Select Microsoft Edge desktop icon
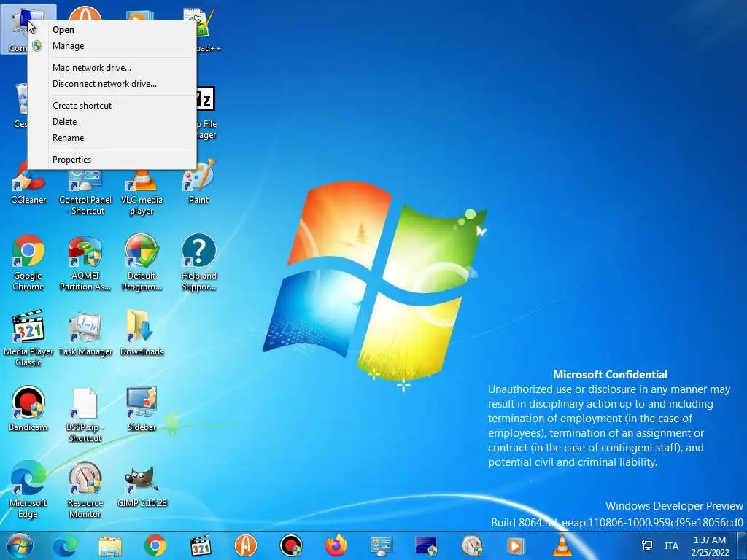Screen dimensions: 747x560 click(28, 490)
